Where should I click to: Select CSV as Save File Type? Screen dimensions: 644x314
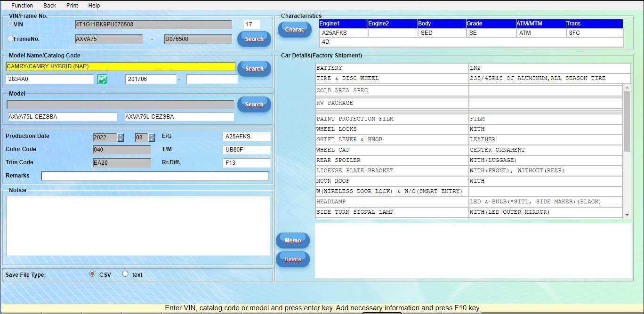pyautogui.click(x=92, y=274)
